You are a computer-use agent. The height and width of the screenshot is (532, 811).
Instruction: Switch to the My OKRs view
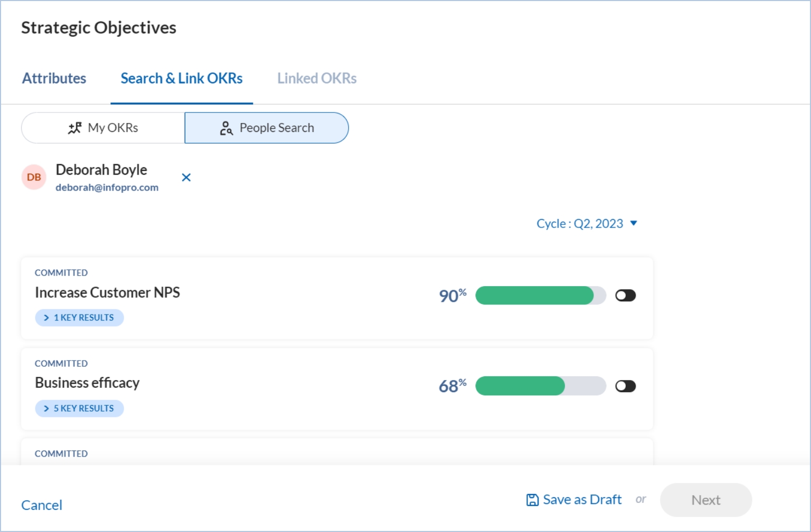(103, 128)
